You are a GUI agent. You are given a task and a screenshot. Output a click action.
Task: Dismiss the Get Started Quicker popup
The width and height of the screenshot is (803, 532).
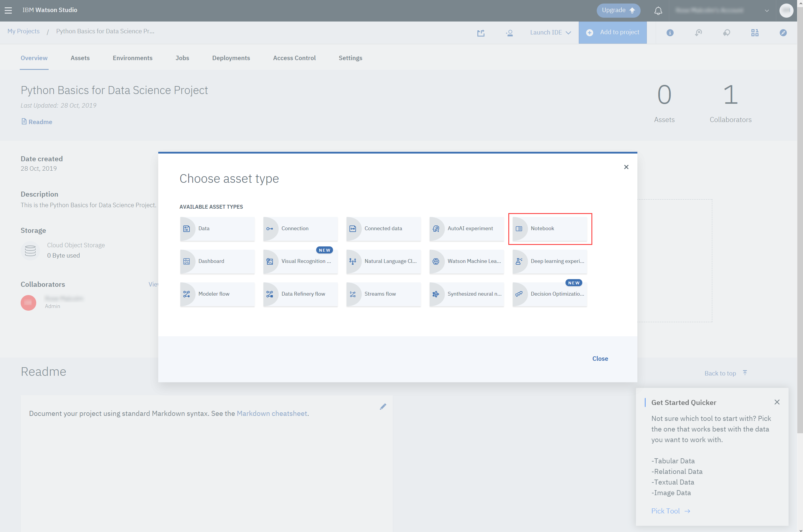coord(777,402)
